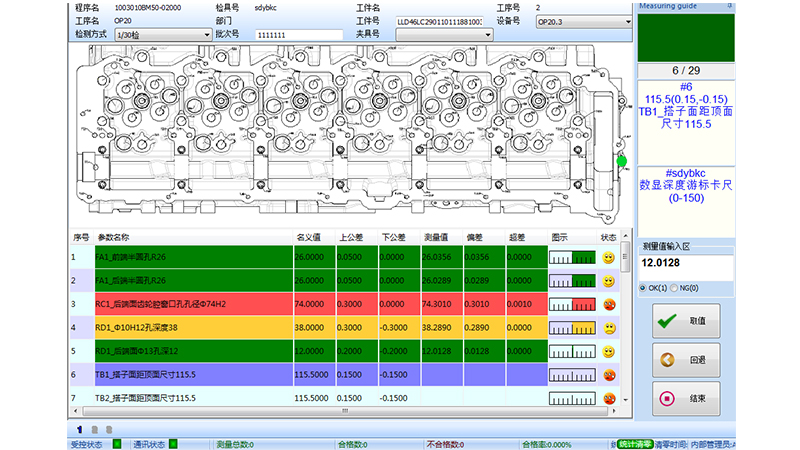Click the 批次号 input field
This screenshot has height=450, width=800.
pyautogui.click(x=299, y=34)
